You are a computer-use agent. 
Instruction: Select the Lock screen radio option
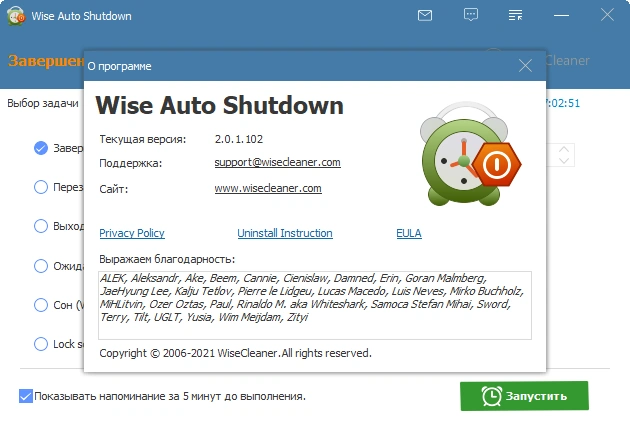tap(41, 344)
